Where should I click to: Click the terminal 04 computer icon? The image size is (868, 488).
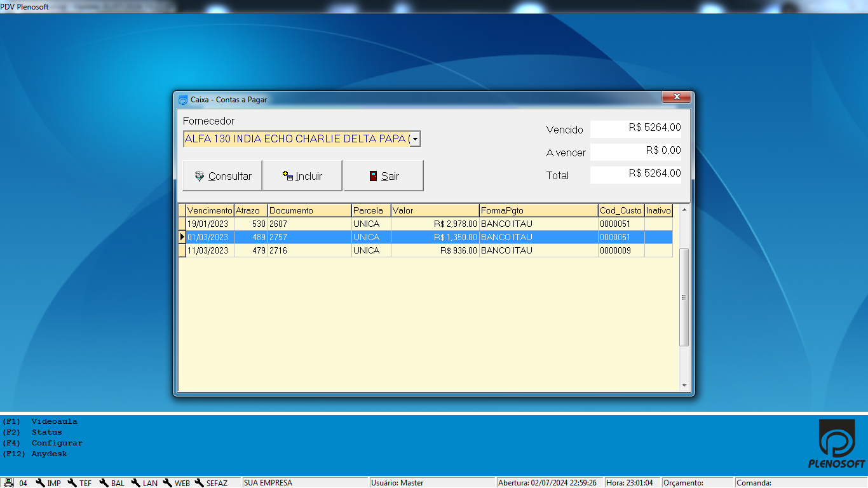9,483
